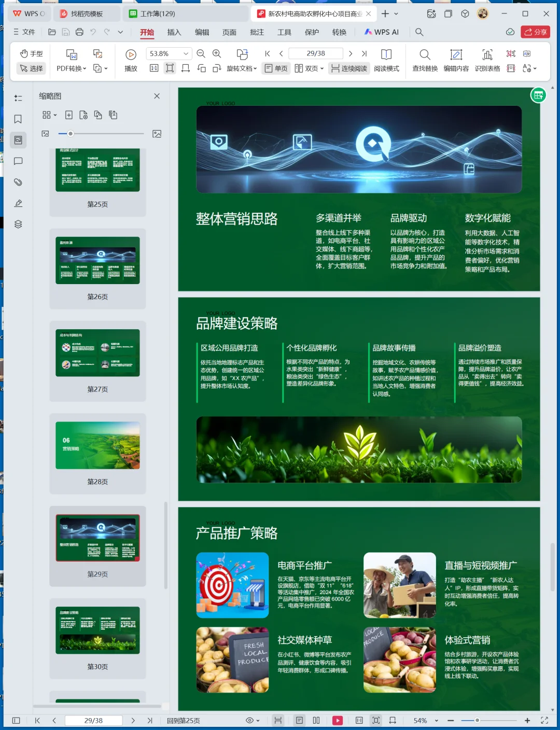
Task: Close the 缩略图 thumbnail panel
Action: click(x=157, y=96)
